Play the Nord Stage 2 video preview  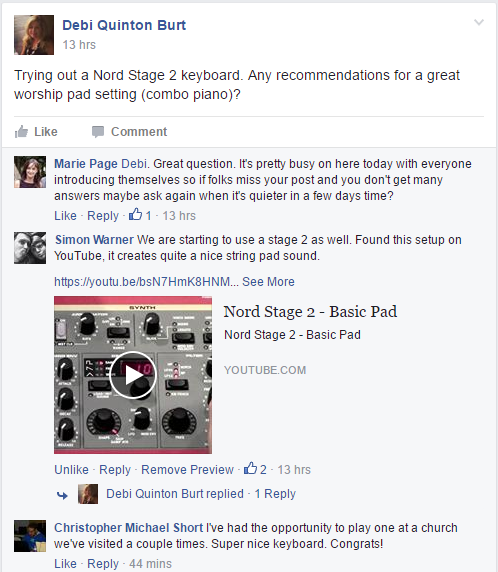[x=133, y=375]
